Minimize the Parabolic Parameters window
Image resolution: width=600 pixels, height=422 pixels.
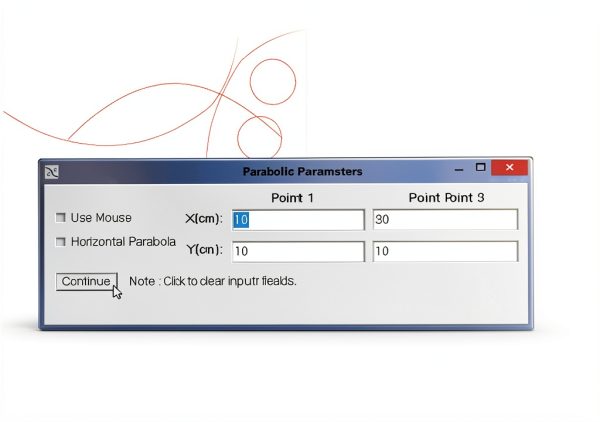pos(459,169)
